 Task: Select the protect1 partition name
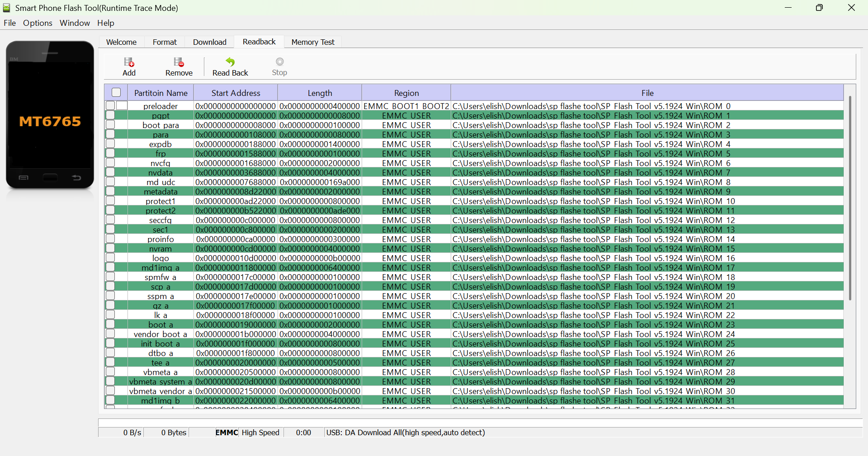[160, 201]
